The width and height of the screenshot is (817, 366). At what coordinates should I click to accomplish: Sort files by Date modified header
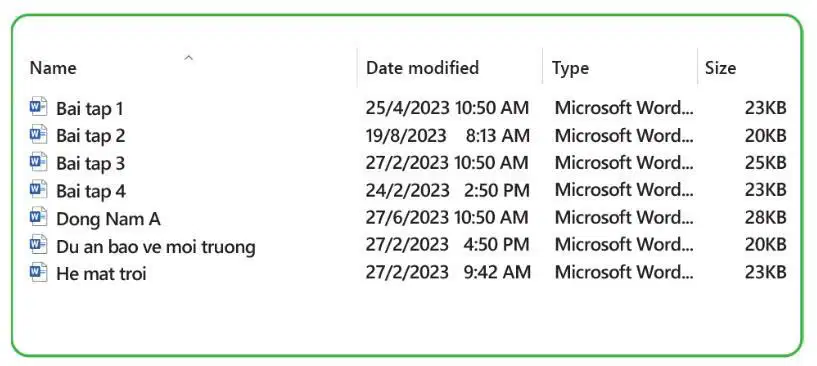tap(422, 68)
